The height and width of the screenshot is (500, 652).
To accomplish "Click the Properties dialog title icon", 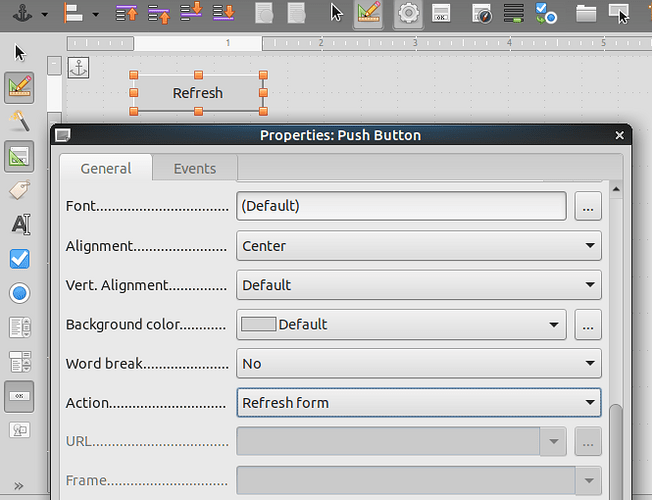I will [63, 135].
